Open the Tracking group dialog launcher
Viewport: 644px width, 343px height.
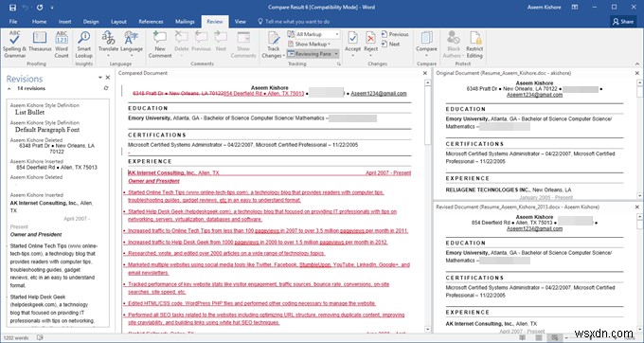339,64
